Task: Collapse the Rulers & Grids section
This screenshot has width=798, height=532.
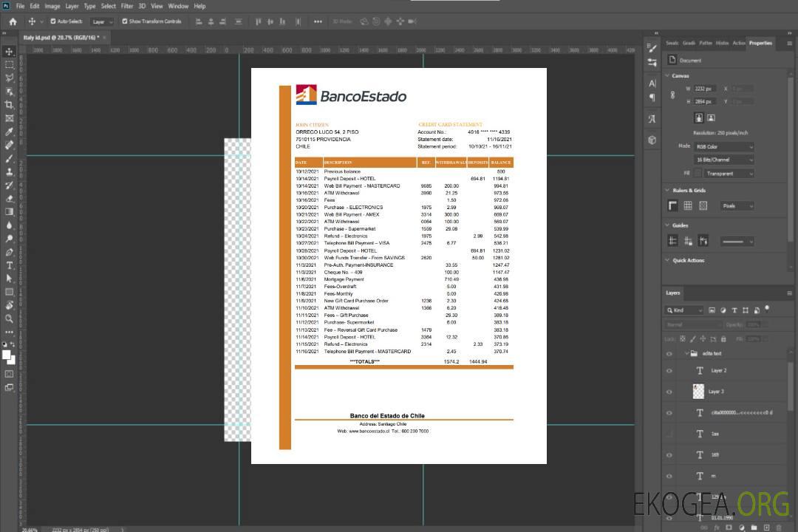Action: pyautogui.click(x=668, y=191)
